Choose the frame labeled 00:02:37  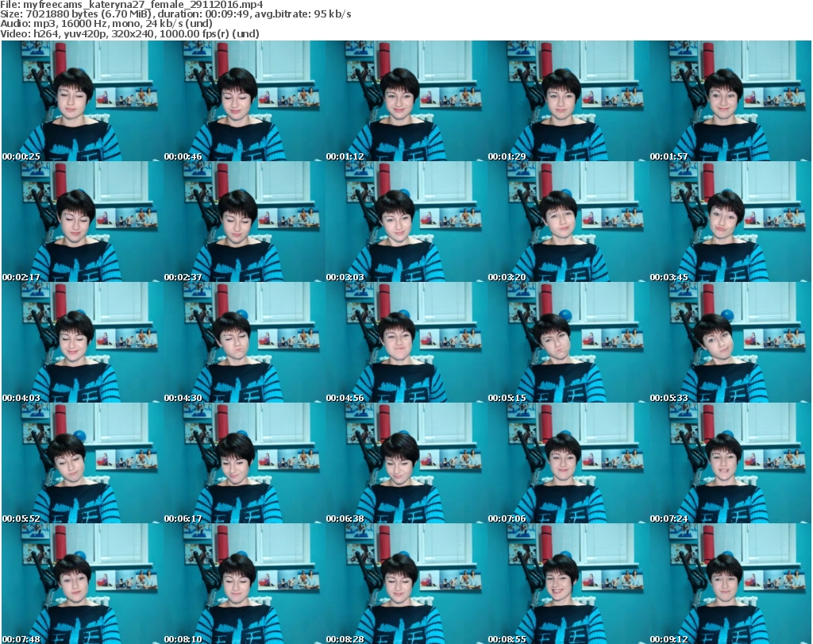[x=245, y=222]
